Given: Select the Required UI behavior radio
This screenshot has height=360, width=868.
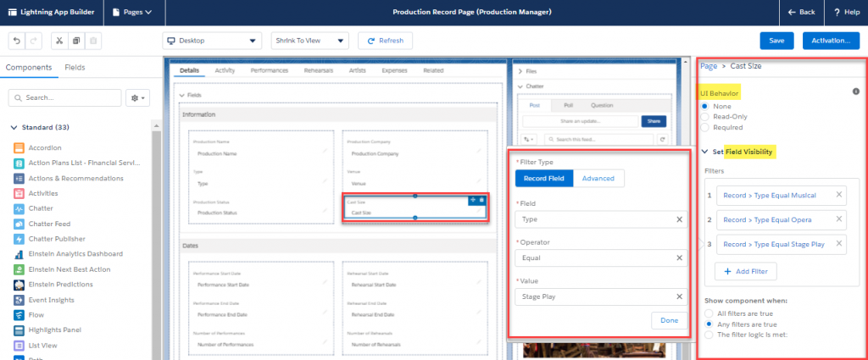Looking at the screenshot, I should [x=704, y=127].
